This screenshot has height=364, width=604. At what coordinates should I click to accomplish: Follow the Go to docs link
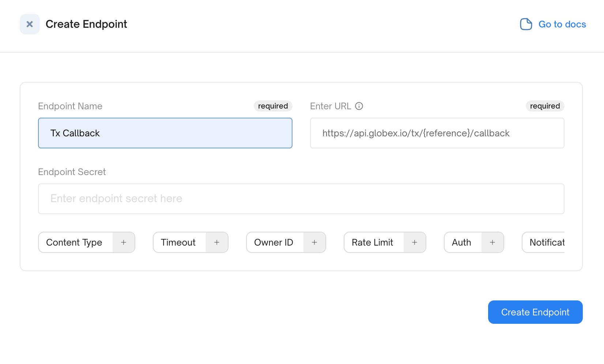click(x=562, y=24)
